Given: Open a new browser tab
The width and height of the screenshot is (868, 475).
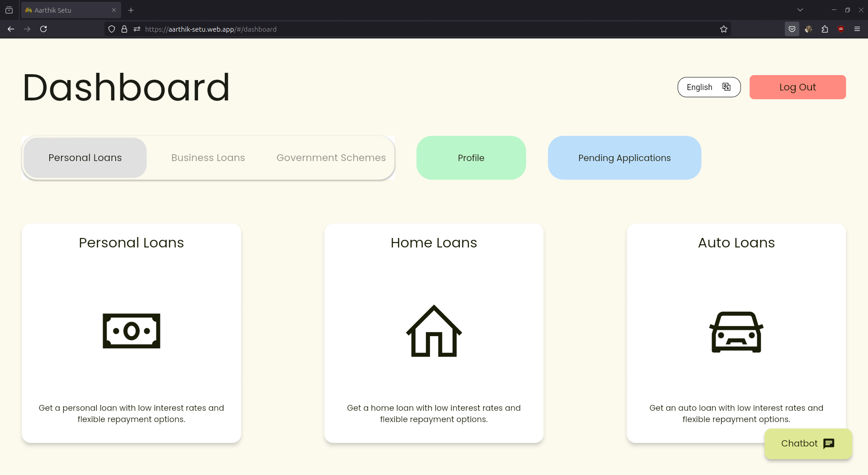Looking at the screenshot, I should pyautogui.click(x=131, y=10).
